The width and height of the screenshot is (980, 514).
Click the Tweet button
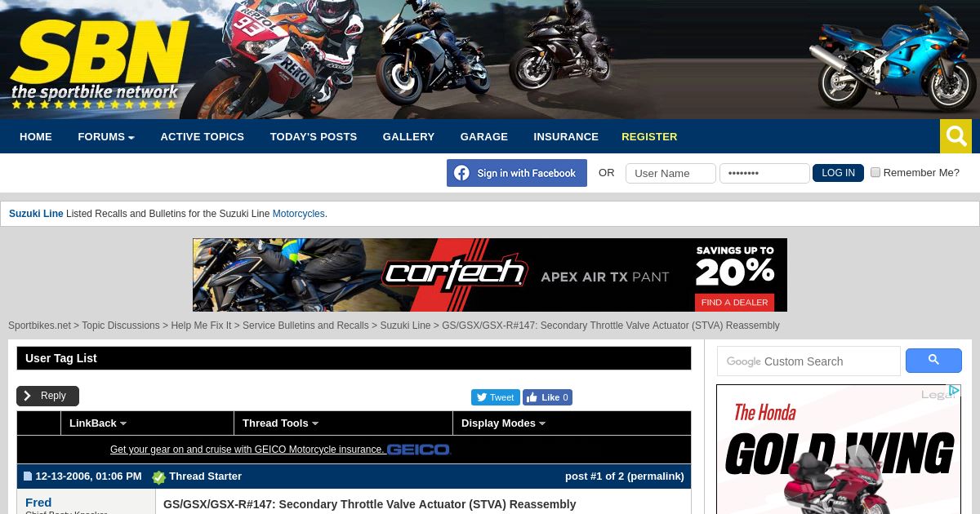[x=495, y=397]
